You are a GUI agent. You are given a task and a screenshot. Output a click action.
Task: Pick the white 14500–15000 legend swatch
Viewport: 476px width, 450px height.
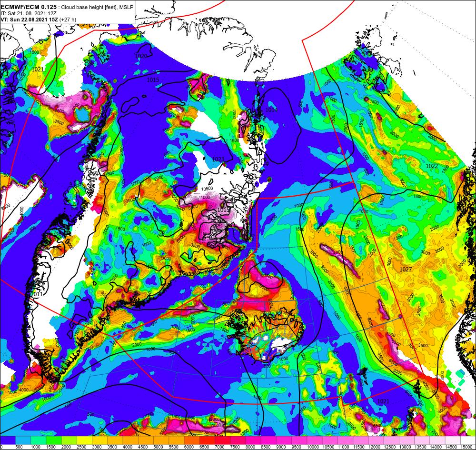tap(452, 440)
